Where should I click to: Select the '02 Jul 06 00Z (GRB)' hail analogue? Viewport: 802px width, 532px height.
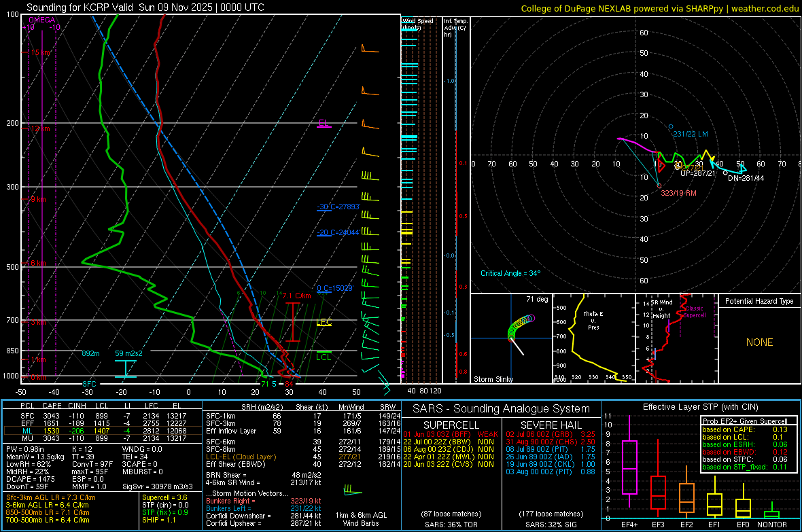[x=551, y=434]
